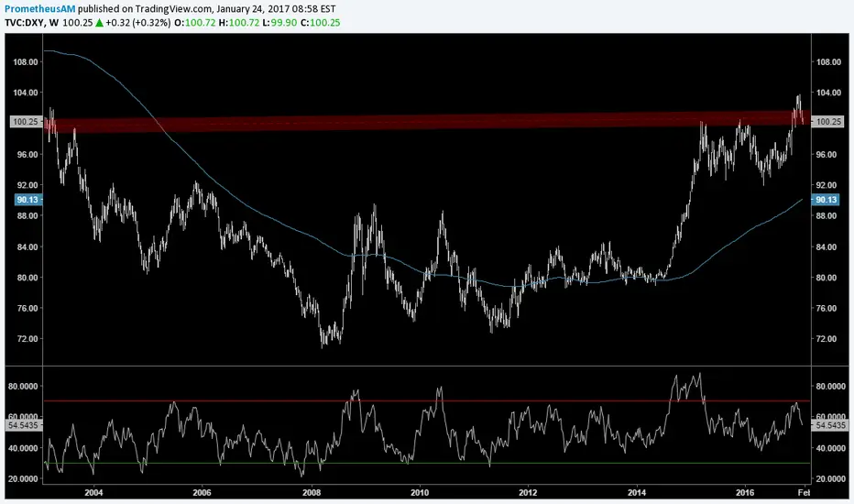Click the 2006 label on the time axis
This screenshot has height=504, width=854.
tap(203, 493)
